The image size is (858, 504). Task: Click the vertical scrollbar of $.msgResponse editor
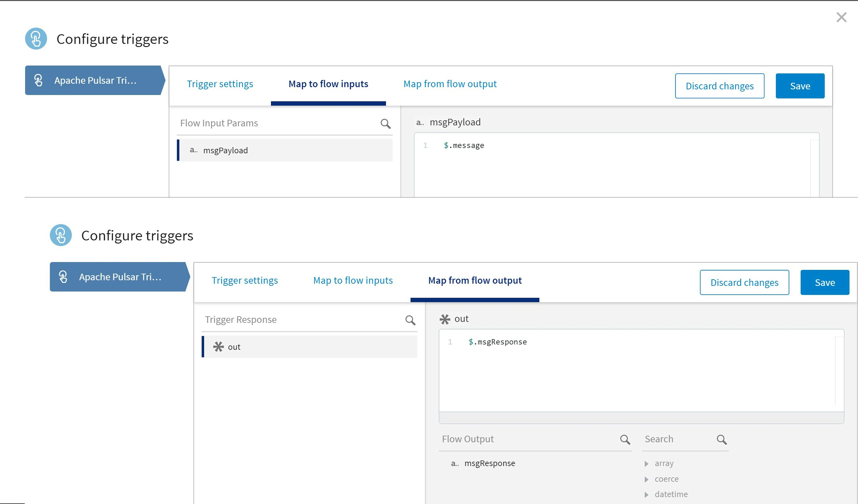pyautogui.click(x=839, y=370)
